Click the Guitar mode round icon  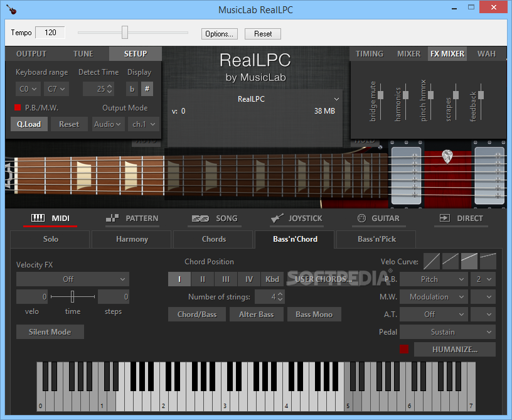(x=361, y=218)
